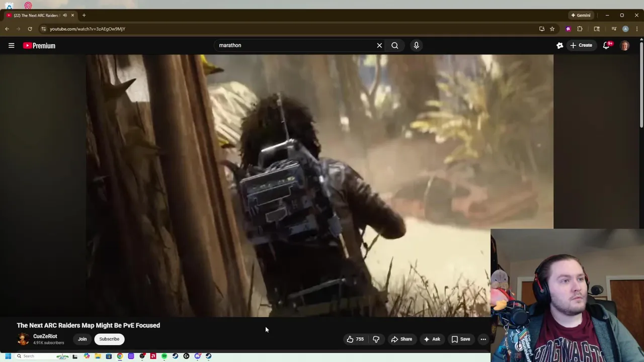Select the ARC Raiders YouTube tab
Image resolution: width=644 pixels, height=362 pixels.
[35, 15]
